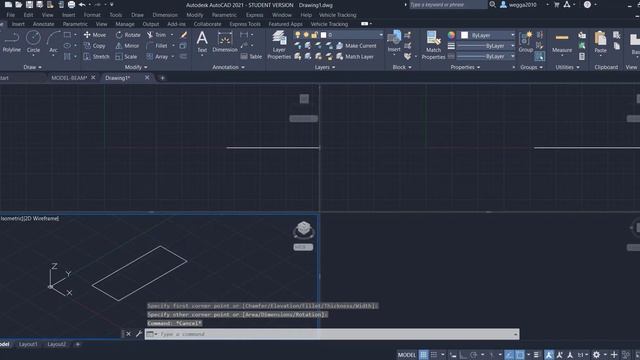Click the Erase tool icon in Modify panel
640x360 pixels.
click(x=183, y=35)
